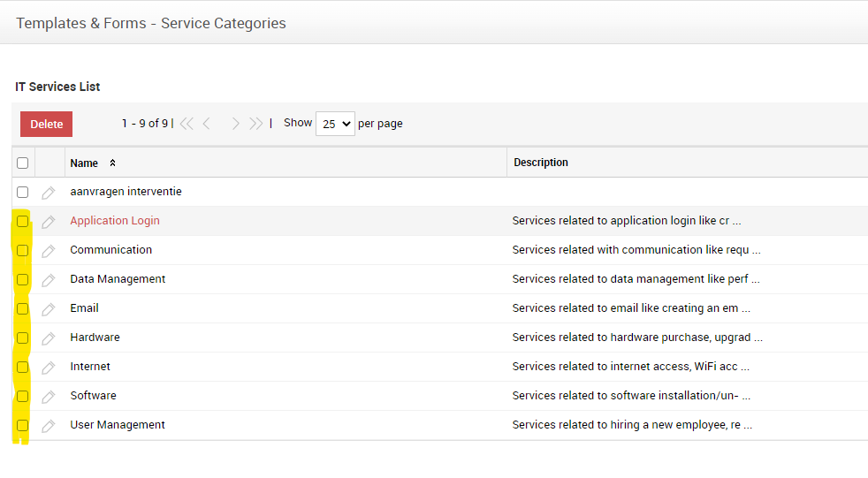This screenshot has width=868, height=478.
Task: Click the edit pencil for aanvragen interventie
Action: [x=49, y=193]
